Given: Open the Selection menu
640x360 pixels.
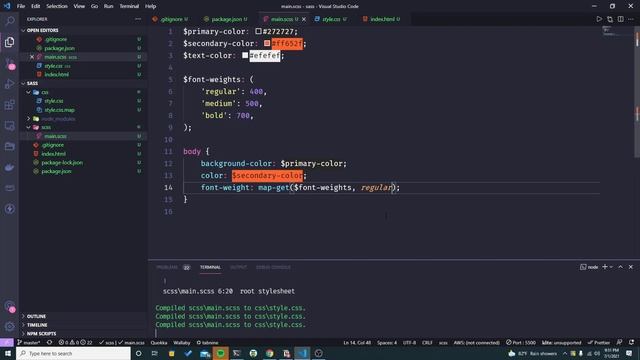Looking at the screenshot, I should point(57,6).
